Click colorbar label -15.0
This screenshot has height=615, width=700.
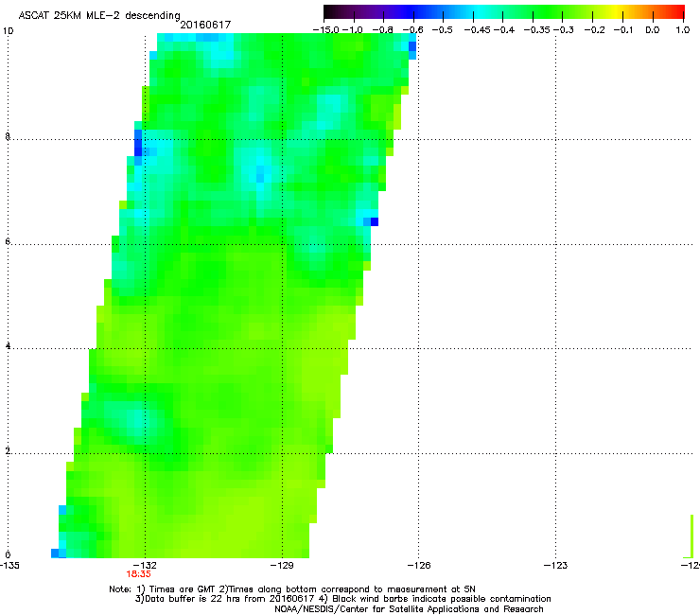(x=326, y=30)
